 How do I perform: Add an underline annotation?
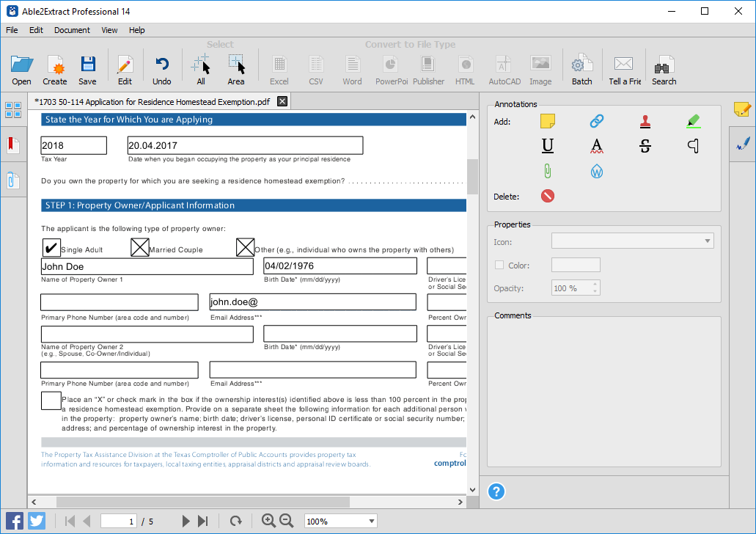(547, 145)
